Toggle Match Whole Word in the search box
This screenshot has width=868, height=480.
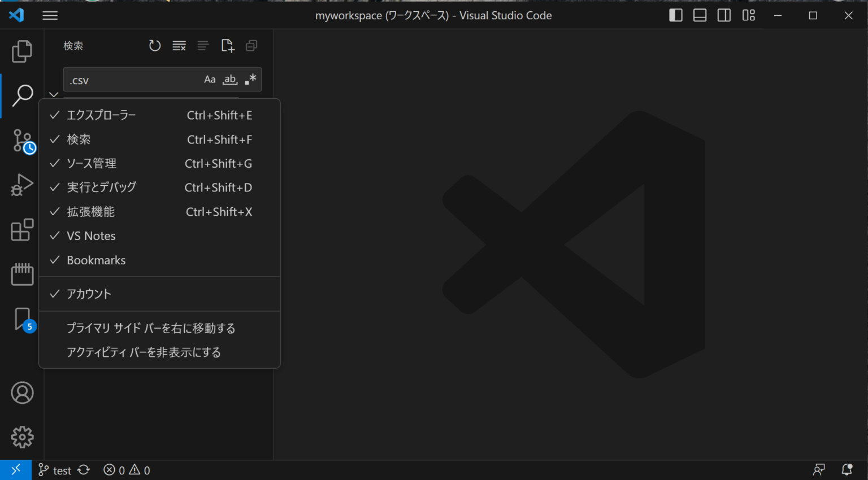(x=229, y=79)
